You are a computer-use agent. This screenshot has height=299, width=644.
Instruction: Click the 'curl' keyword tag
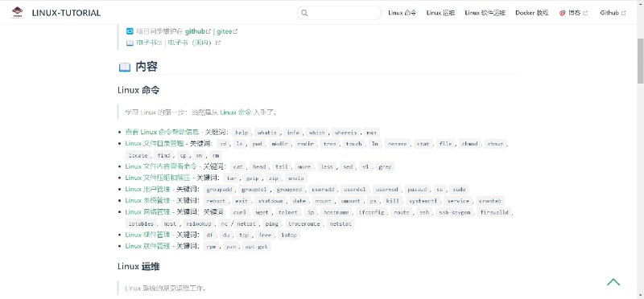coord(239,212)
